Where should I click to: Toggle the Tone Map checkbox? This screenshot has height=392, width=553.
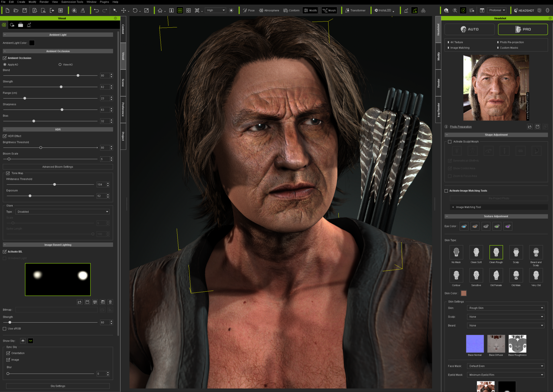8,173
